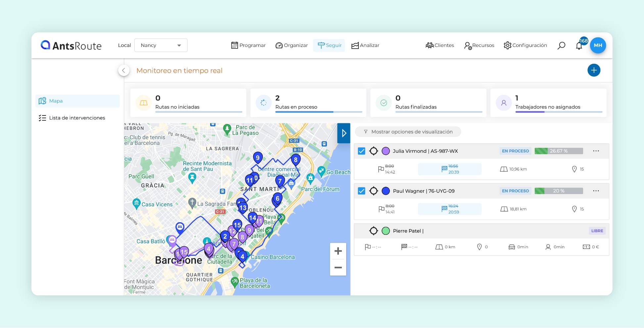The height and width of the screenshot is (328, 644).
Task: Click Julia Virmond's 26.67% progress bar
Action: click(559, 151)
